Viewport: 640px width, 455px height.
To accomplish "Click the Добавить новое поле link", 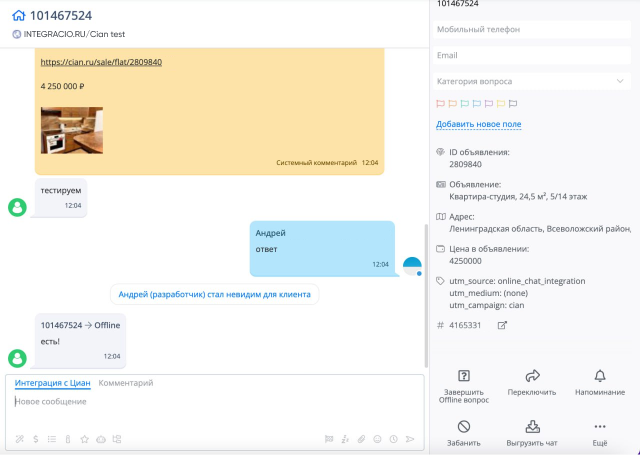I will click(x=478, y=124).
